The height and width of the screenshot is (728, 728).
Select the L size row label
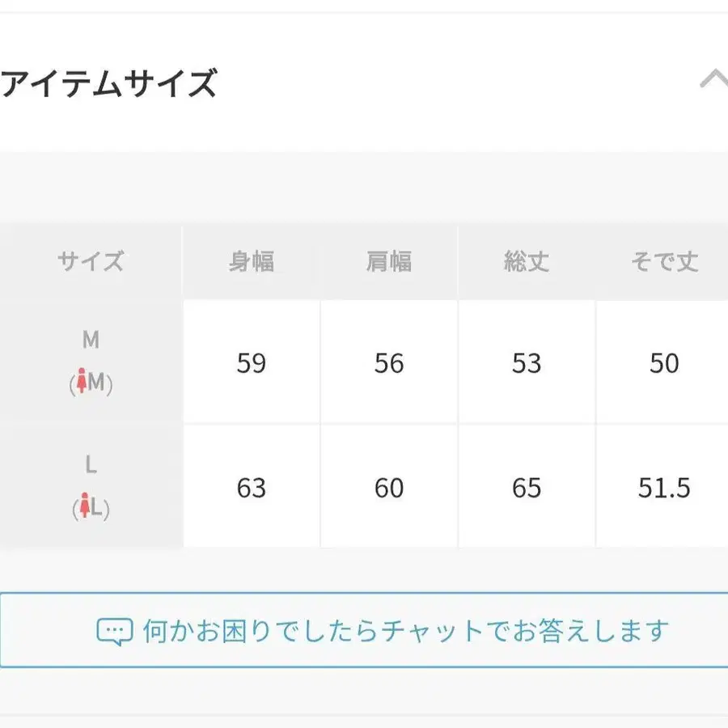pyautogui.click(x=91, y=466)
